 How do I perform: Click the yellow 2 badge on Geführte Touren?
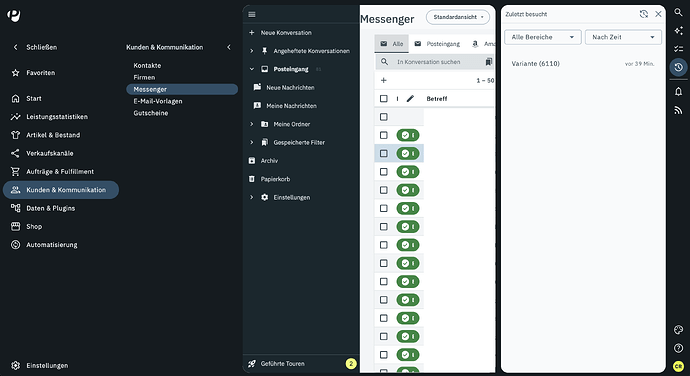coord(351,364)
